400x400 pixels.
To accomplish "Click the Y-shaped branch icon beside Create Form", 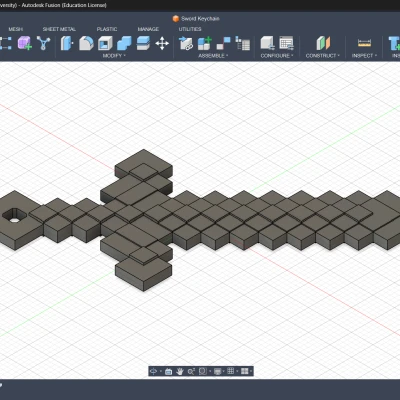I will pos(43,43).
